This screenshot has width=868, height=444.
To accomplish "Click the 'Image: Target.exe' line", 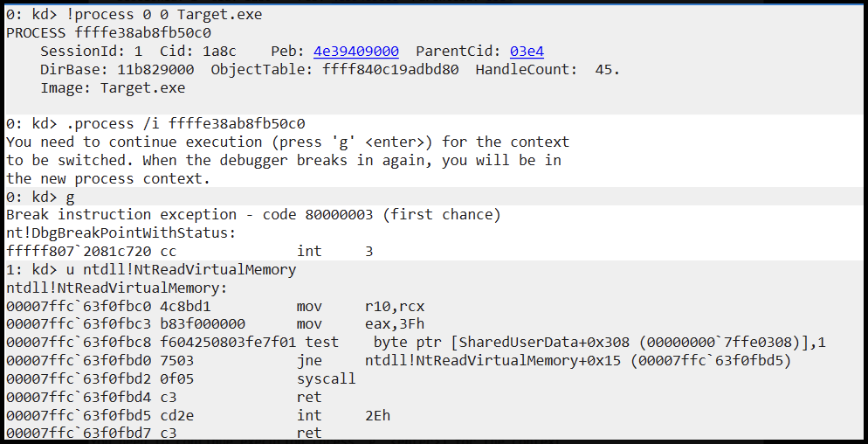I will (x=113, y=87).
